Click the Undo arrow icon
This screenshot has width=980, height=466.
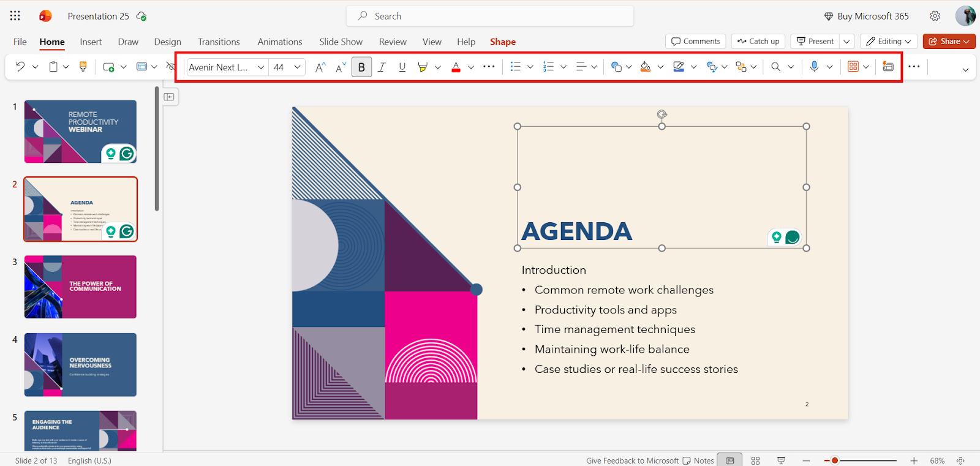[x=20, y=67]
